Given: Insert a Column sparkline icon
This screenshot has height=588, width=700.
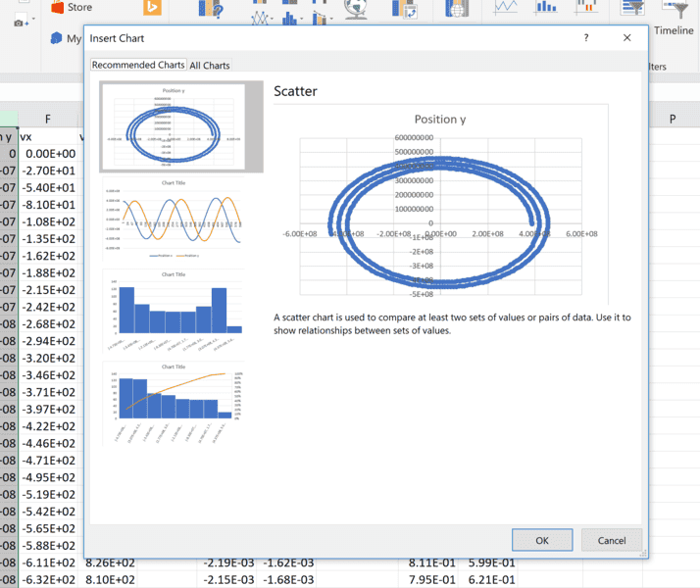Looking at the screenshot, I should 546,7.
